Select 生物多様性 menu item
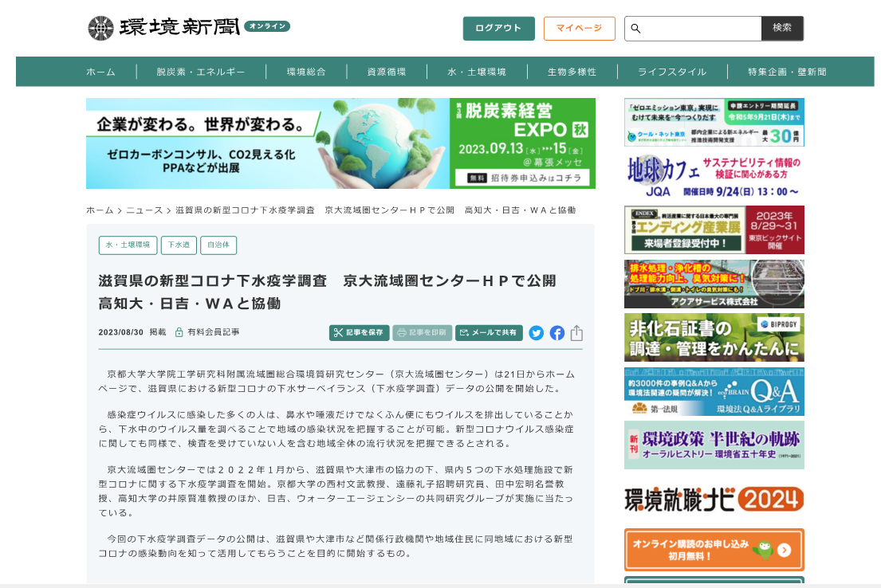The width and height of the screenshot is (881, 588). [572, 72]
